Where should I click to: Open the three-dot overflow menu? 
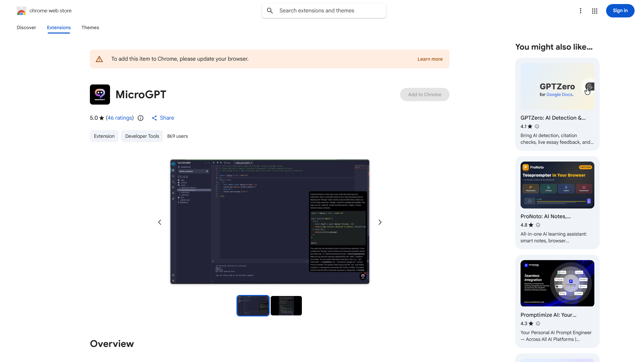(x=581, y=11)
